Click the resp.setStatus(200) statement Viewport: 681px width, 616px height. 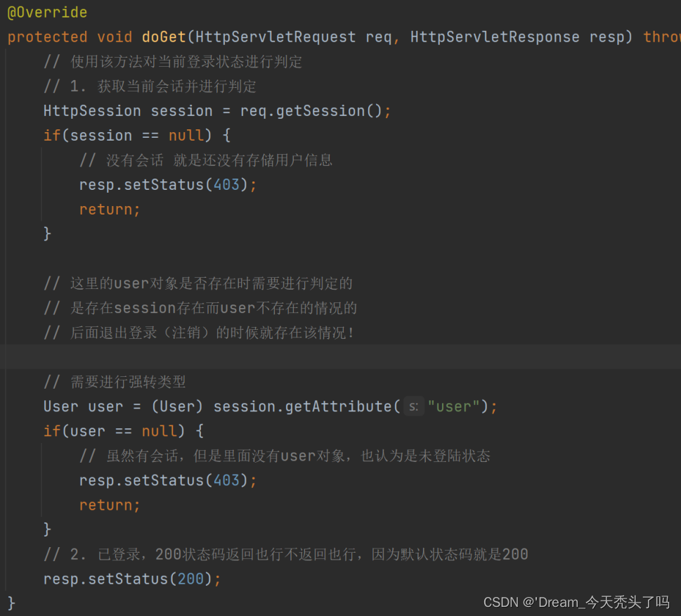coord(132,579)
